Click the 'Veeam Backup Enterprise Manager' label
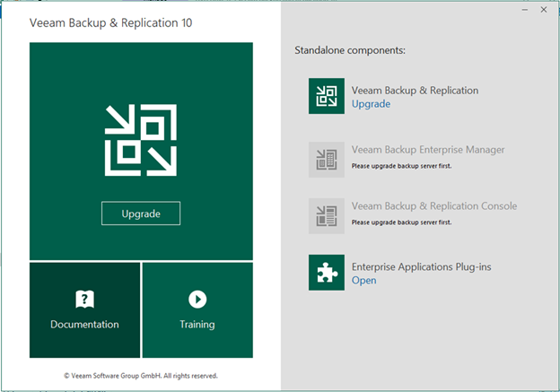This screenshot has width=560, height=392. [428, 150]
